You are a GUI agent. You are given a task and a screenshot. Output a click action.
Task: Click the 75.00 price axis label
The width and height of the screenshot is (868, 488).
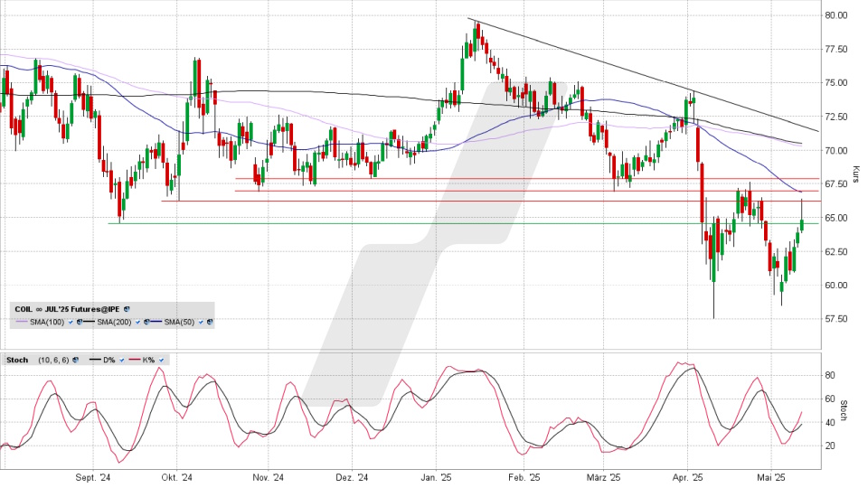pyautogui.click(x=835, y=83)
